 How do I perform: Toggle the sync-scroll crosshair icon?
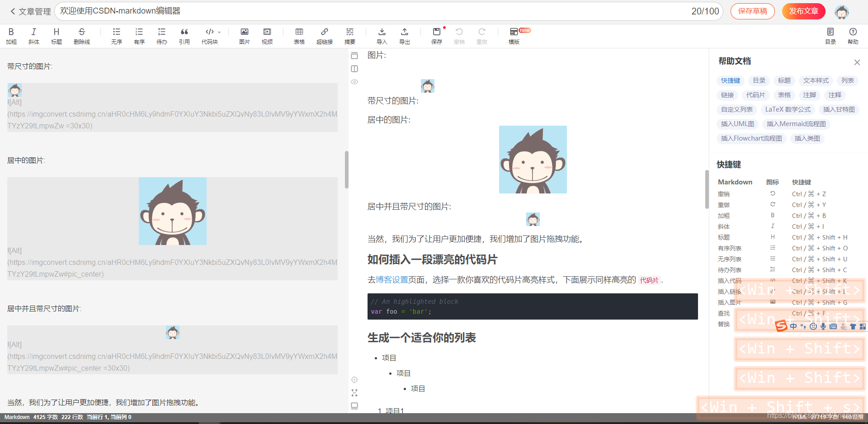[x=354, y=380]
